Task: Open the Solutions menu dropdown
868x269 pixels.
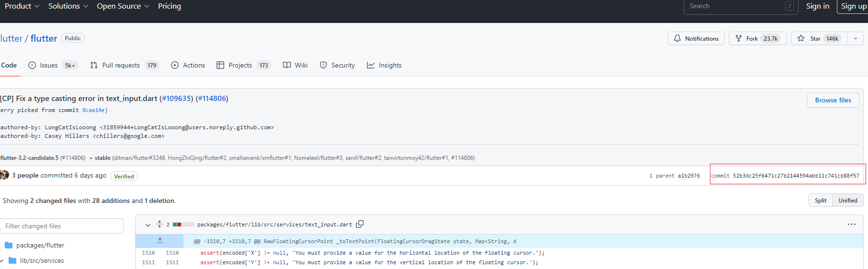Action: point(68,6)
